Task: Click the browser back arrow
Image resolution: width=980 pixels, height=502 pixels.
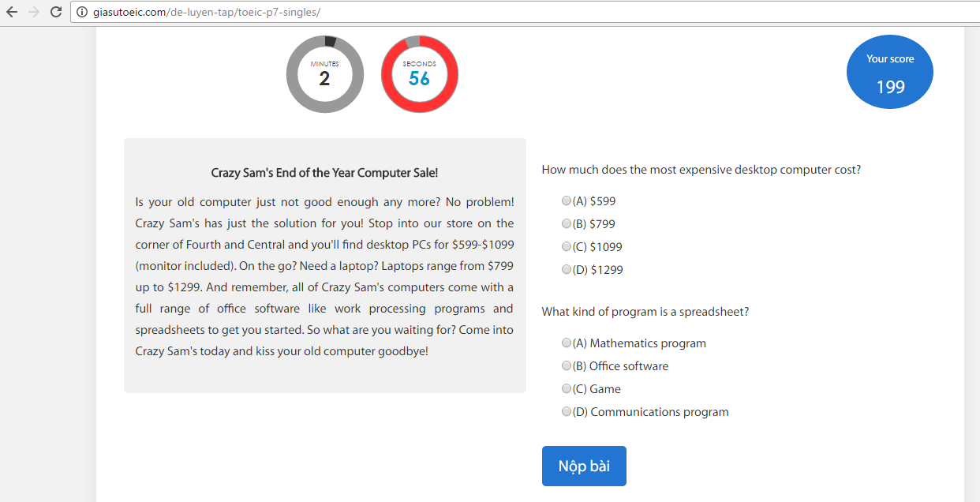Action: [x=12, y=13]
